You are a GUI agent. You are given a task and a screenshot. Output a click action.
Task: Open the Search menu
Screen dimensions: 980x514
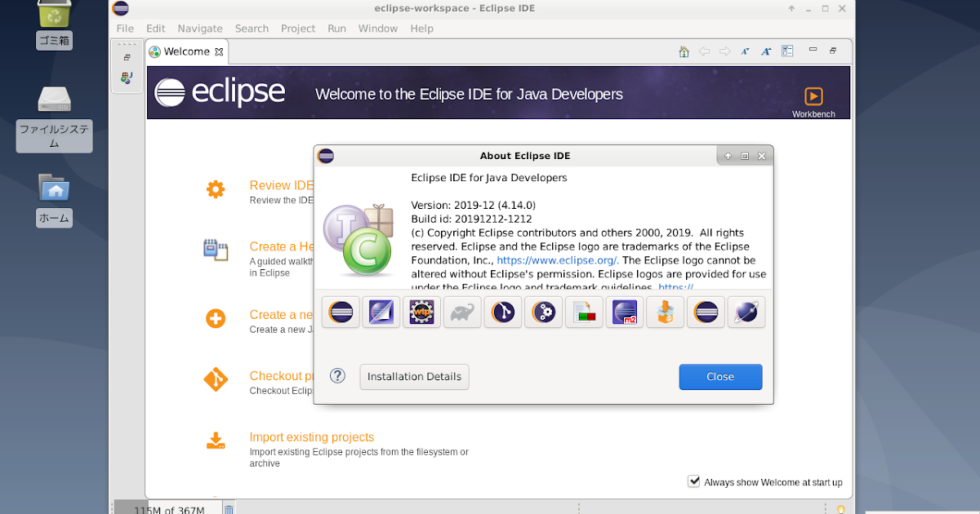tap(252, 29)
